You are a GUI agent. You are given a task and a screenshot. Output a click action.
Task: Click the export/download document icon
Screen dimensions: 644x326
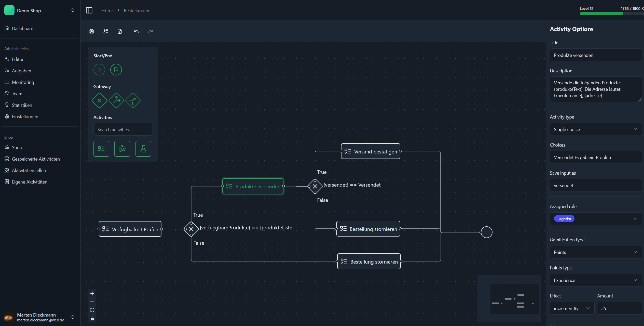pyautogui.click(x=120, y=31)
